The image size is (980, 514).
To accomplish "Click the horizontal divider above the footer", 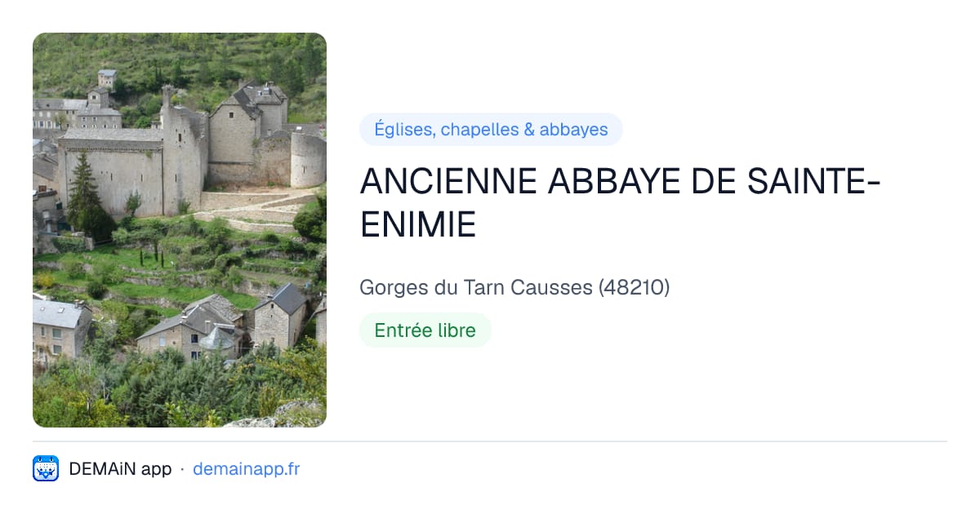I will pos(490,441).
